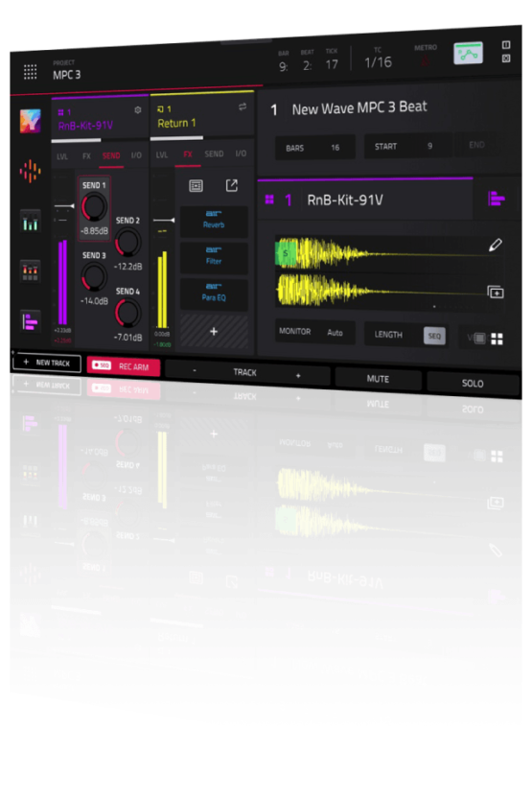Click the NEW TRACK button
The width and height of the screenshot is (532, 799).
46,363
